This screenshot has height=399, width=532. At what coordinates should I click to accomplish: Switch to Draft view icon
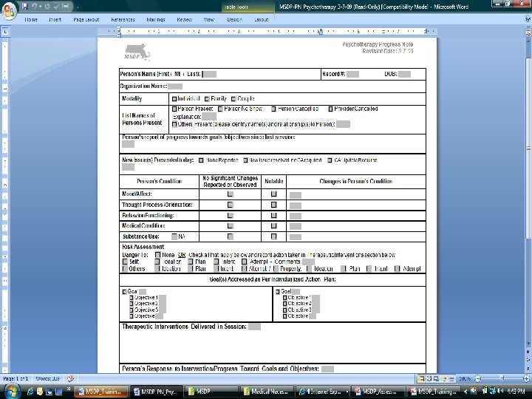point(451,378)
